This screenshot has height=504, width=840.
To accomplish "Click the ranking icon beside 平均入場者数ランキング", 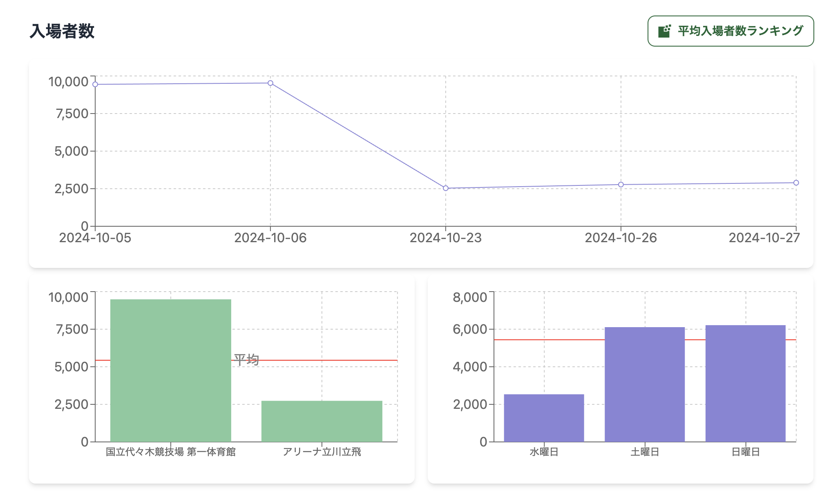I will coord(664,31).
